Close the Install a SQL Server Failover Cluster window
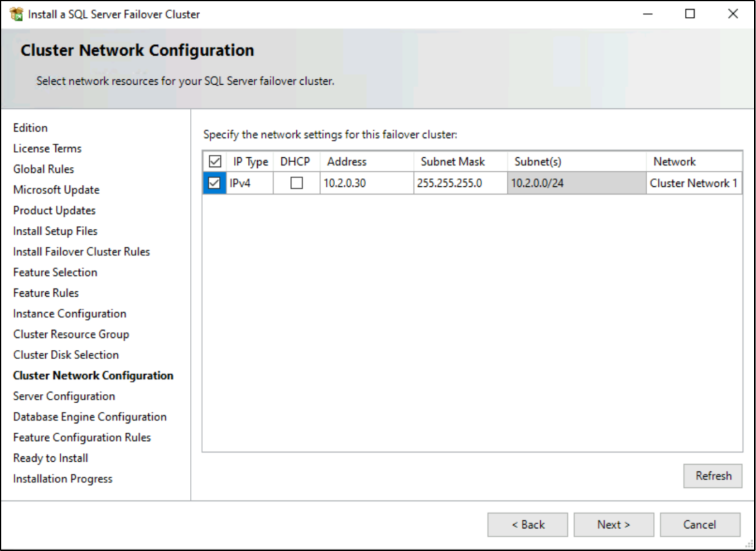Image resolution: width=756 pixels, height=551 pixels. 732,14
